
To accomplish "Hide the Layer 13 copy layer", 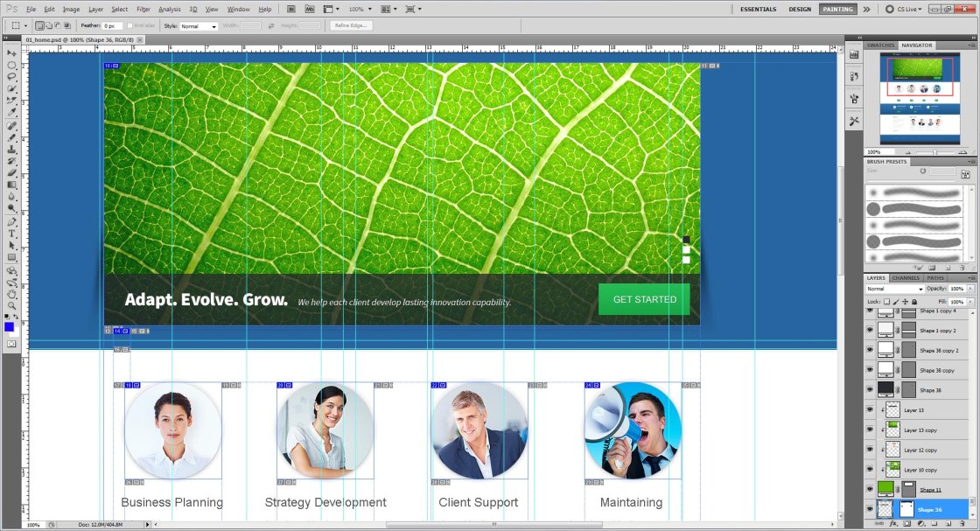I will point(870,430).
